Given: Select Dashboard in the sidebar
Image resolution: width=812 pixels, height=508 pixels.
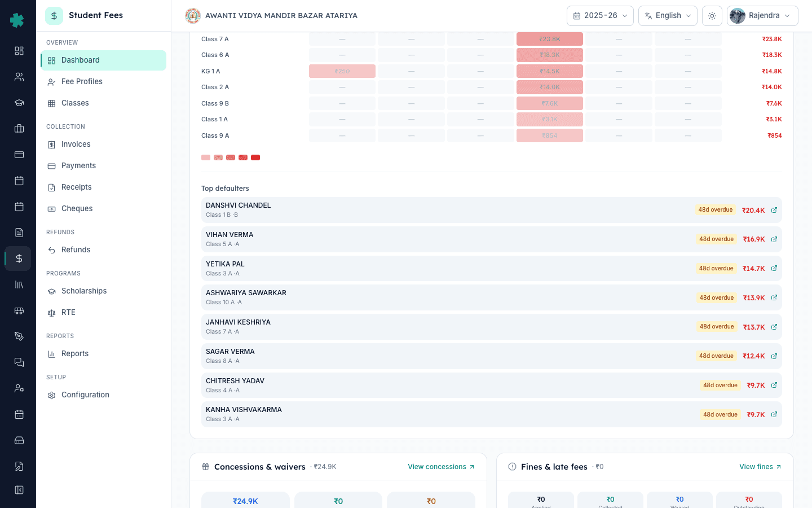Looking at the screenshot, I should coord(103,60).
